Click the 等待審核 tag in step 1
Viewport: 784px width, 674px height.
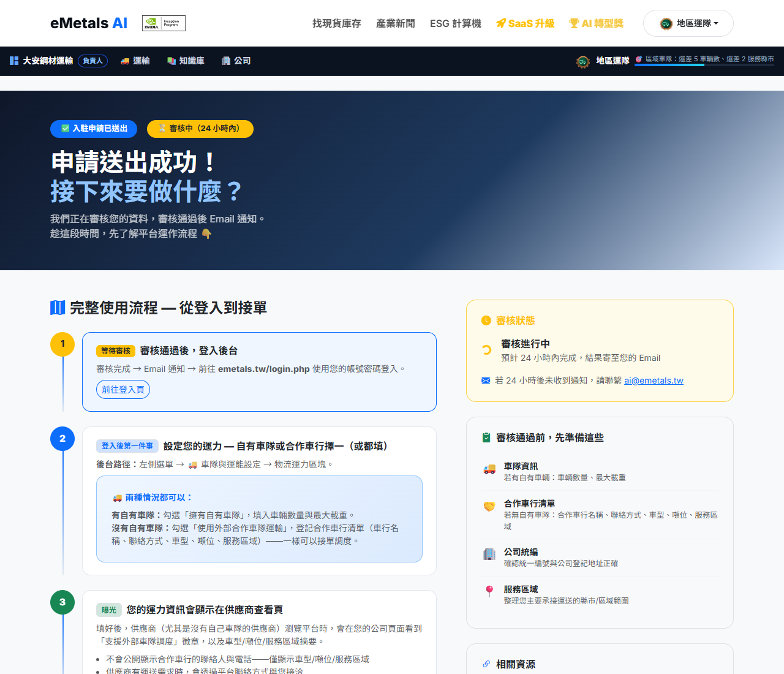(x=116, y=351)
